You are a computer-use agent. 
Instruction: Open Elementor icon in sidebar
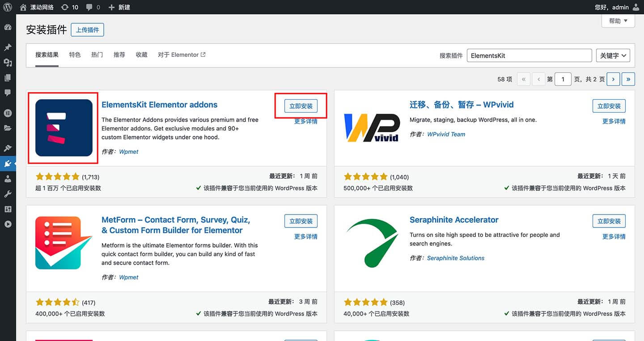(8, 113)
